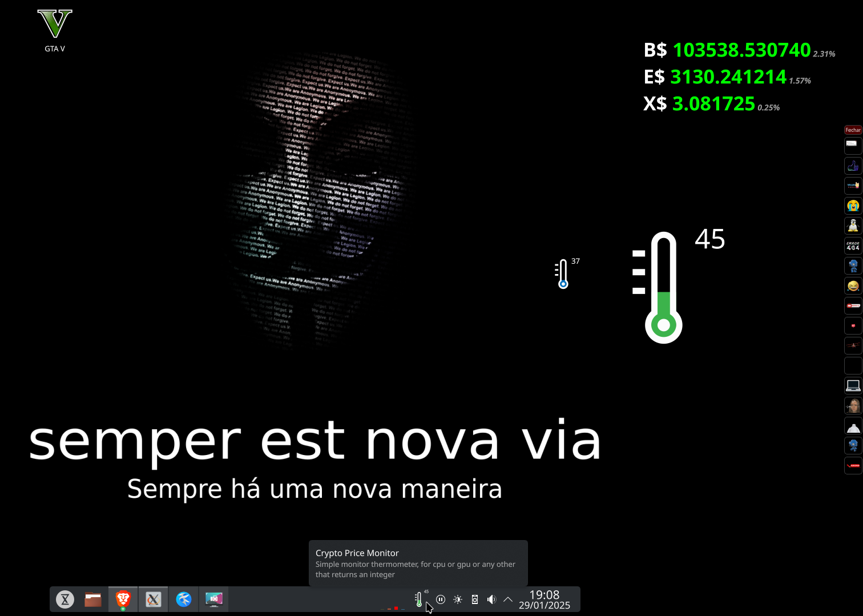Viewport: 863px width, 616px height.
Task: Select the rock-hand text sticker
Action: [x=853, y=186]
